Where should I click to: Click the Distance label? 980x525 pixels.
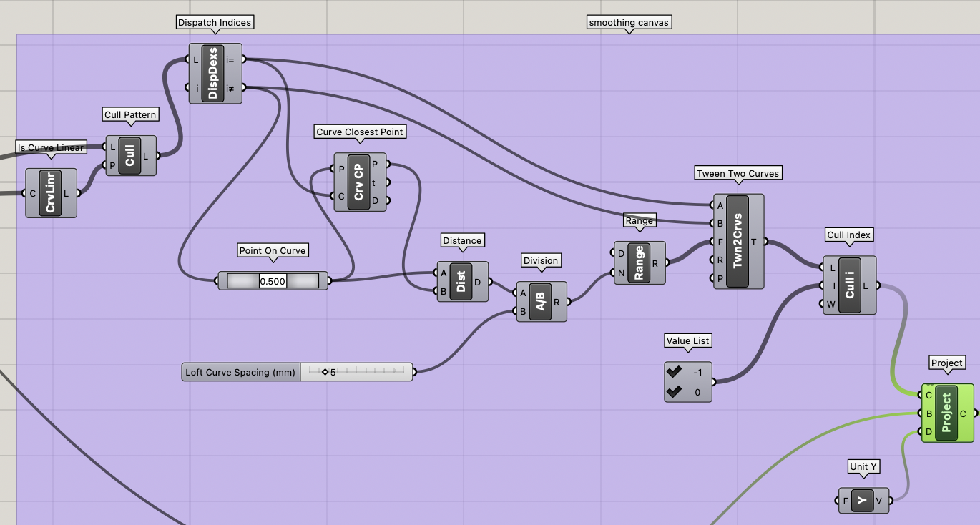(462, 240)
